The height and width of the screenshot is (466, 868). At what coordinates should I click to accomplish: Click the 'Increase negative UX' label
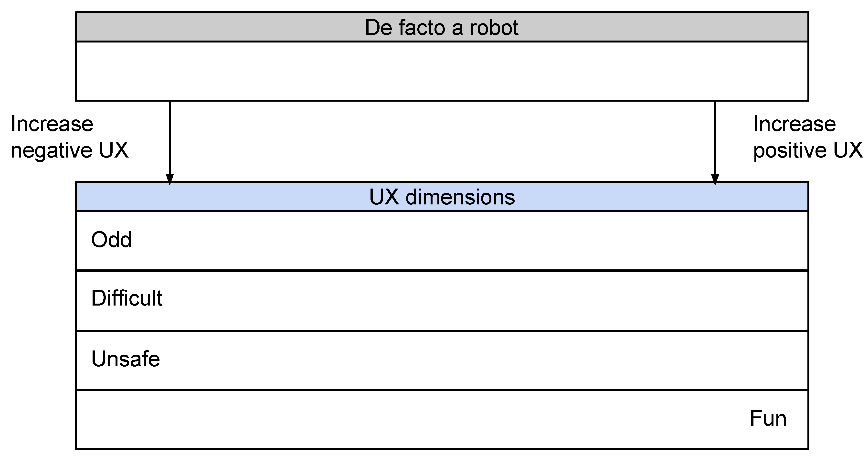point(69,137)
